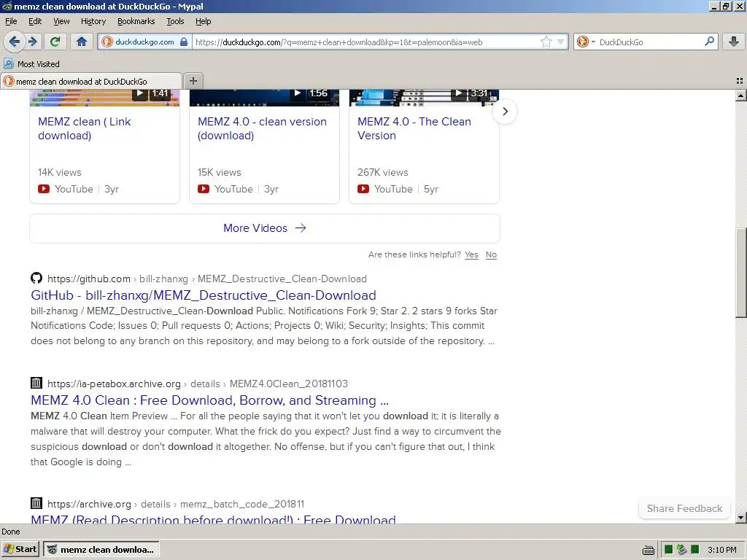Open the URL history dropdown arrow
The height and width of the screenshot is (560, 747).
point(561,42)
